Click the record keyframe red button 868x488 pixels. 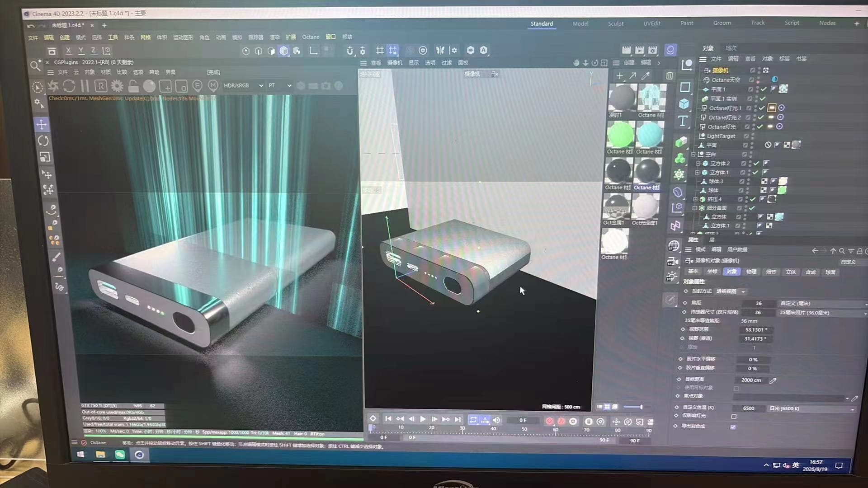549,421
